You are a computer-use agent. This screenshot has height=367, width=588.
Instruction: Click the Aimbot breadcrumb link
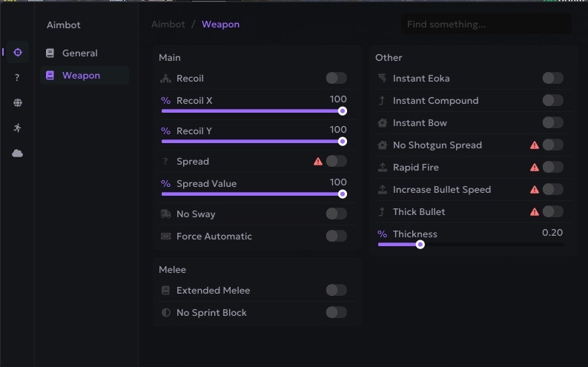tap(168, 24)
